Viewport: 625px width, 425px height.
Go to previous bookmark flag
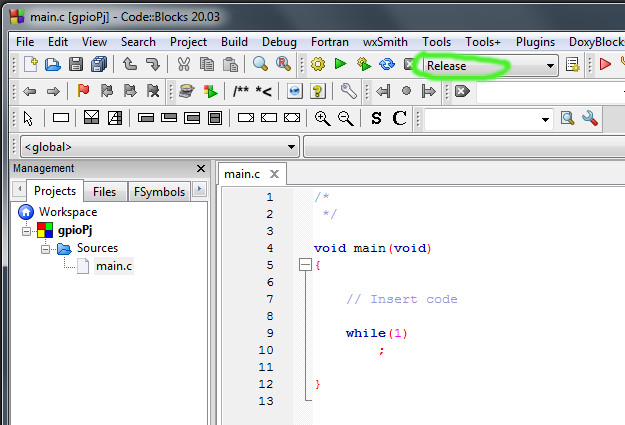pos(106,91)
